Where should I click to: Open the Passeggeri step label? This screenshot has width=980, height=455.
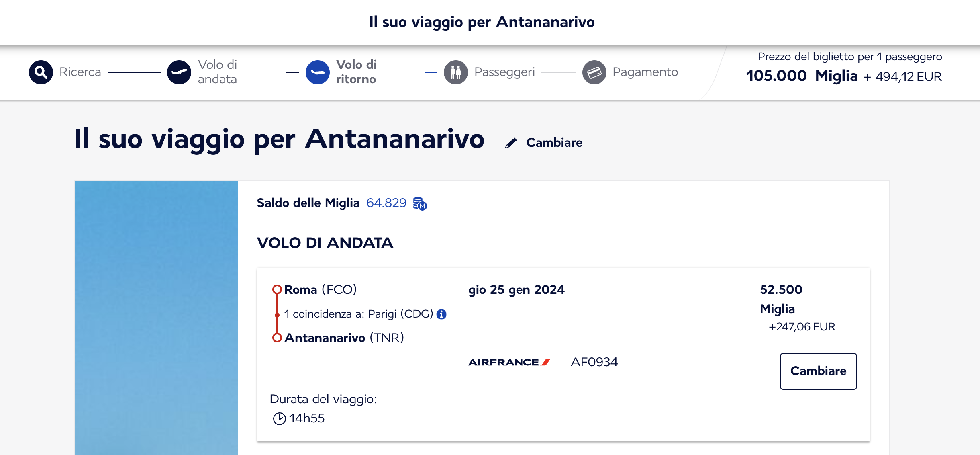(x=505, y=72)
